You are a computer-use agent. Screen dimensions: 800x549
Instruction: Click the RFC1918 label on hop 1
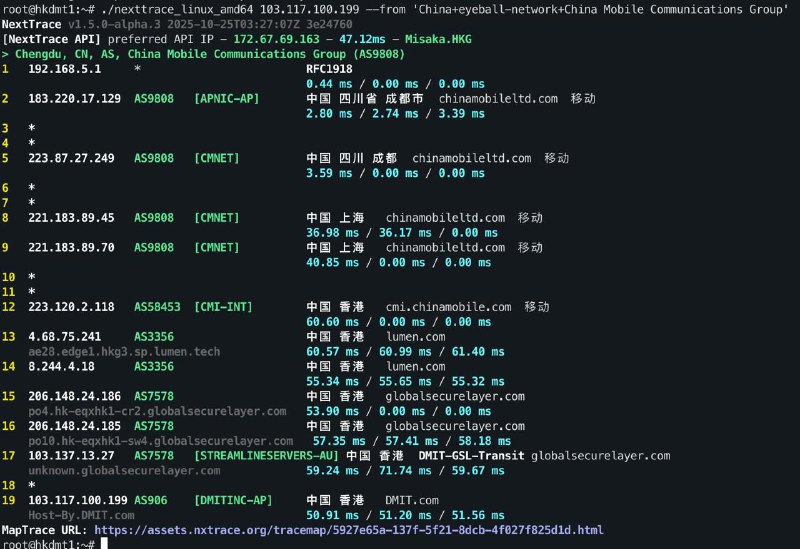tap(331, 71)
